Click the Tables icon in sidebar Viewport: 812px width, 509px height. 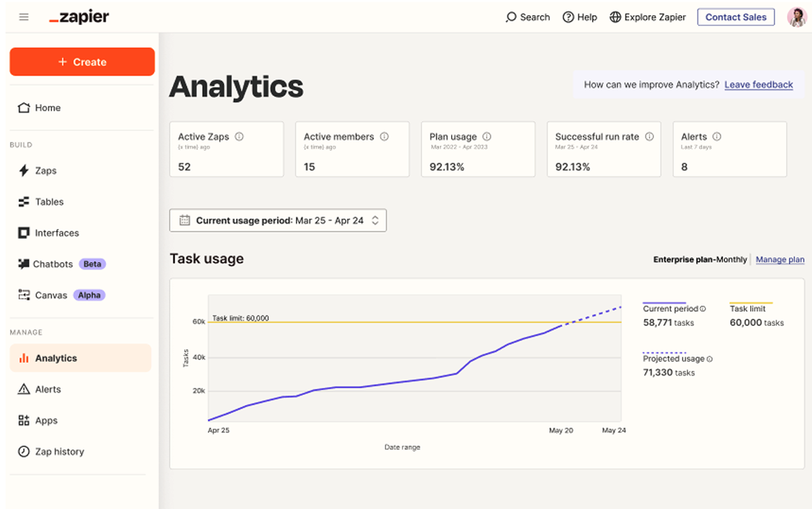click(24, 202)
